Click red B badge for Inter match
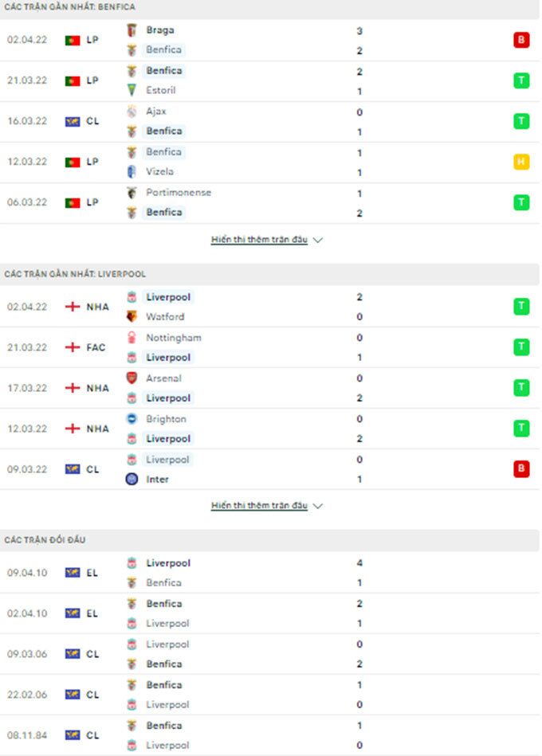 pyautogui.click(x=521, y=469)
